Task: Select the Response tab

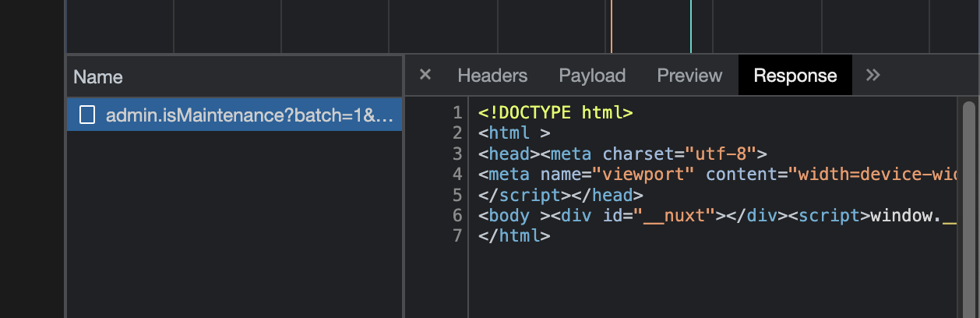Action: tap(795, 76)
